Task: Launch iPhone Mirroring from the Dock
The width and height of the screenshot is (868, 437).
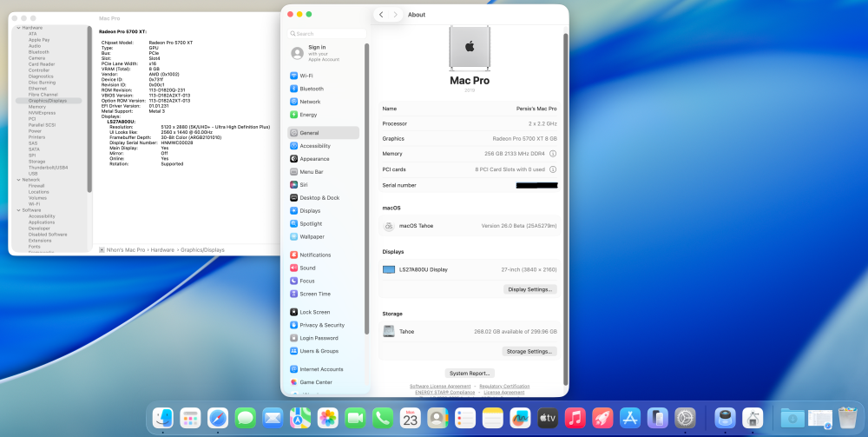Action: 658,418
